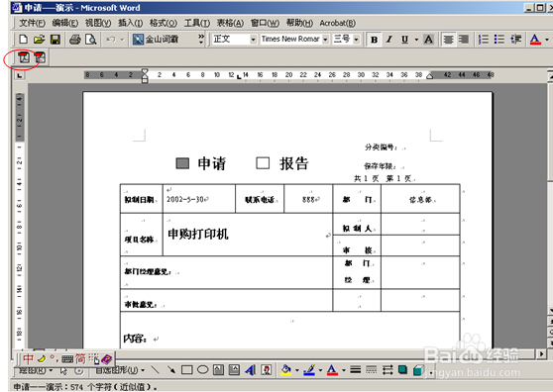This screenshot has height=392, width=553.
Task: Toggle the 申请 checkbox in the form
Action: coord(182,163)
